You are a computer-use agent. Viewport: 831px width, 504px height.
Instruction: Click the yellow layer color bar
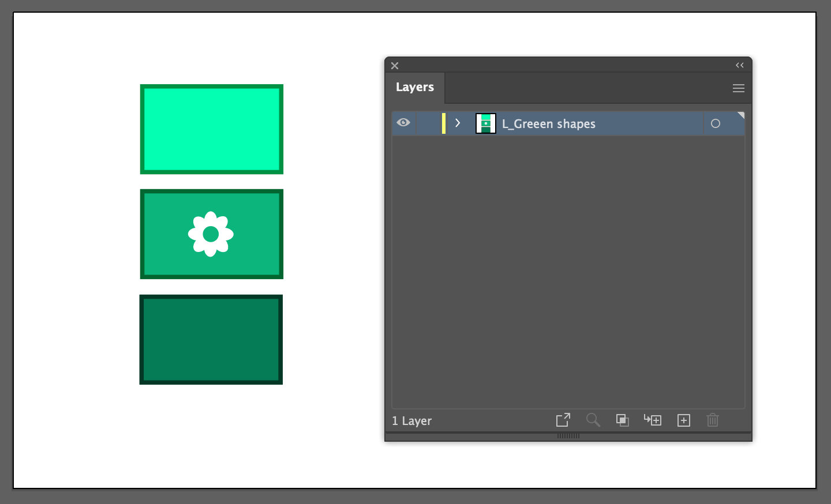(443, 123)
